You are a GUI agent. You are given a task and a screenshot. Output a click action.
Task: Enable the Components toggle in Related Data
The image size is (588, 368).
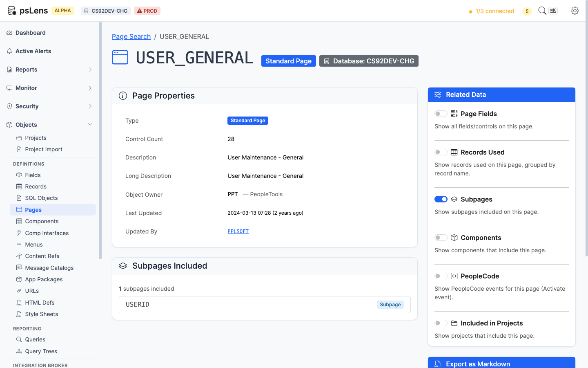[x=441, y=238]
